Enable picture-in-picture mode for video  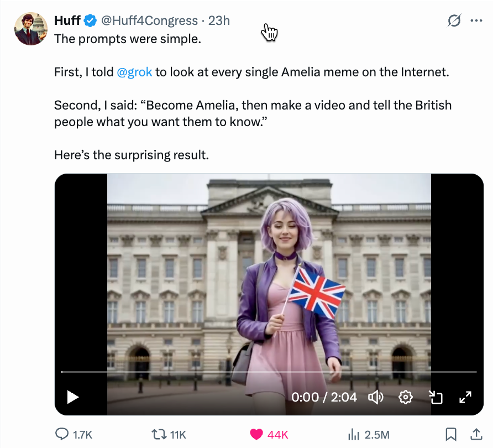pyautogui.click(x=436, y=397)
